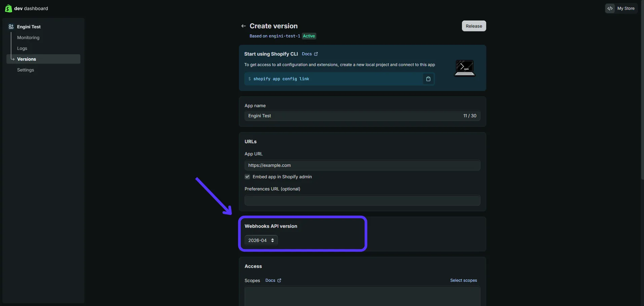Toggle the Embed app in Shopify admin checkbox
644x306 pixels.
point(247,177)
